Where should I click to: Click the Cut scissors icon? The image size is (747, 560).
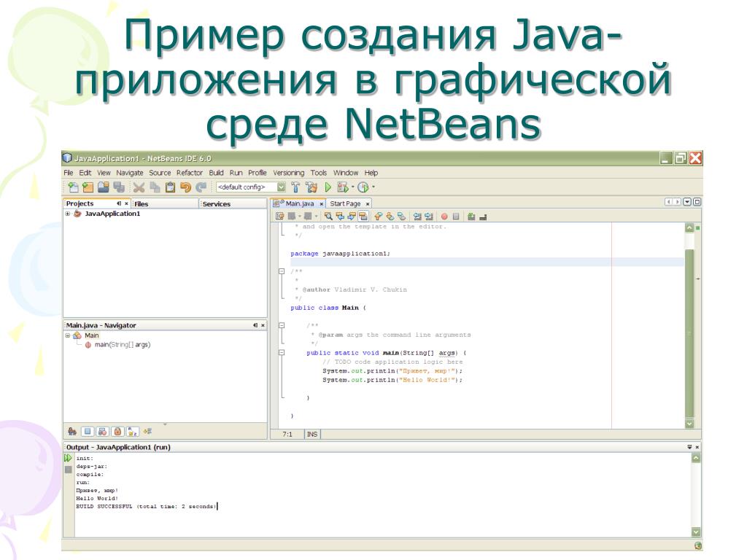(139, 187)
